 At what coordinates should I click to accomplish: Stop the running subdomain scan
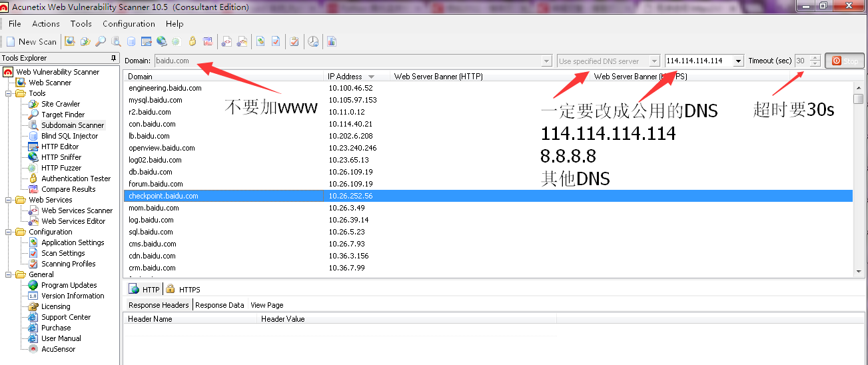click(845, 61)
